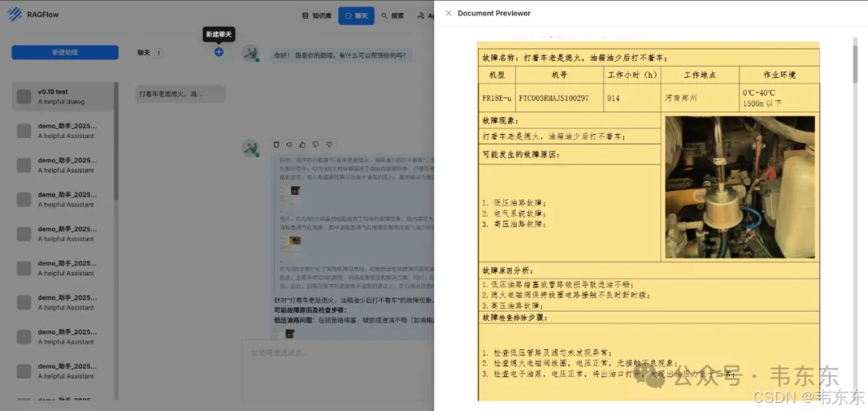Open the 知识库 tab

coord(317,16)
